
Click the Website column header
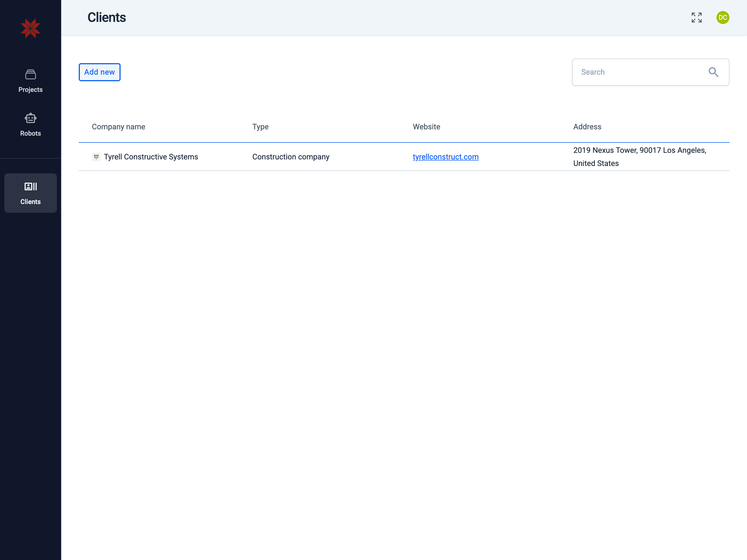[x=426, y=127]
